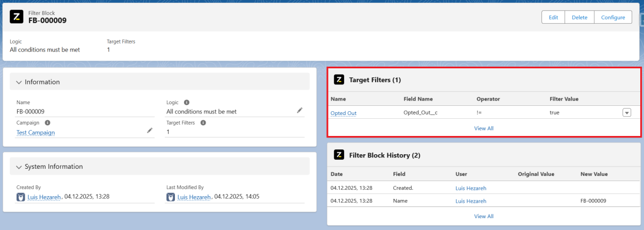Open Target Filters (1) related list title
The image size is (644, 230).
(375, 80)
